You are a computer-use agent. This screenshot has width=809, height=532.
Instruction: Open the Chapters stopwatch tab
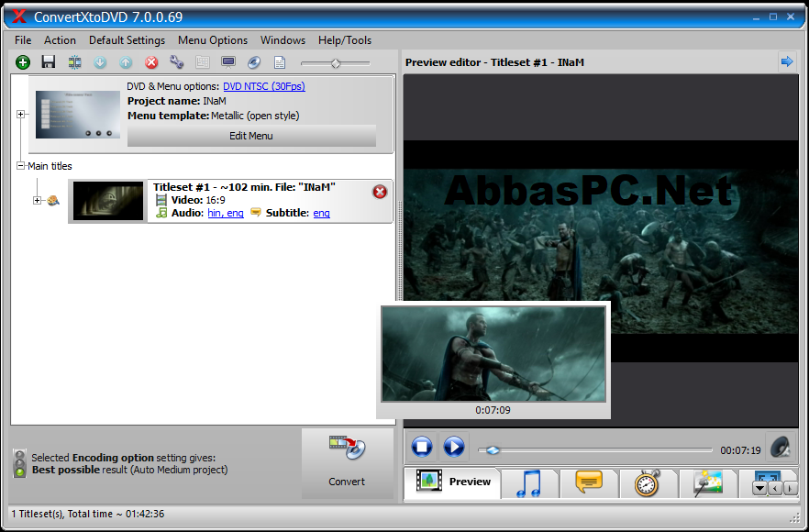coord(648,483)
